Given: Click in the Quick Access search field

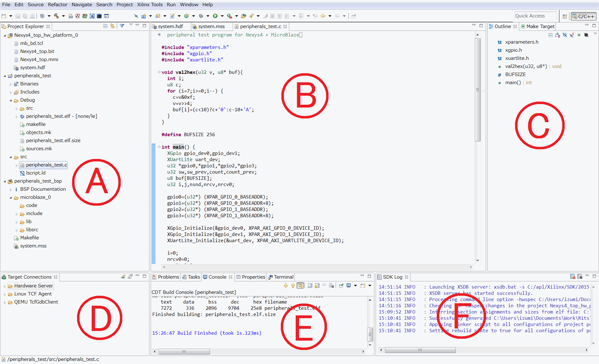Looking at the screenshot, I should [535, 16].
